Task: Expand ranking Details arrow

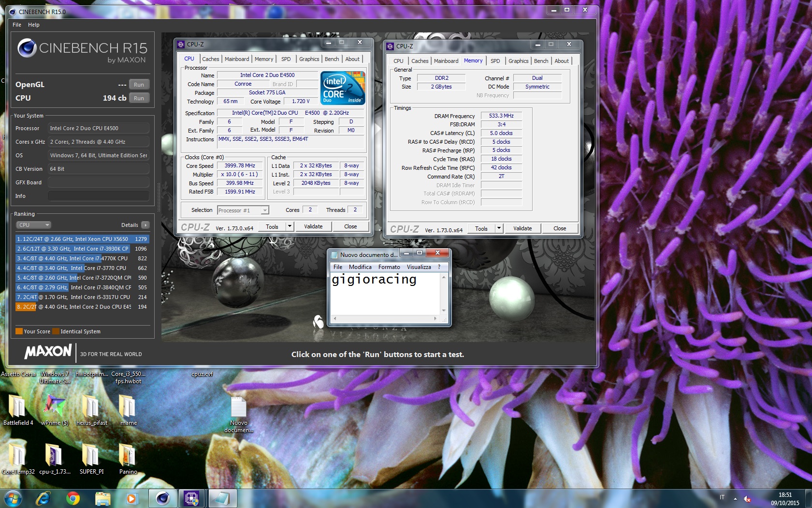Action: pos(145,225)
